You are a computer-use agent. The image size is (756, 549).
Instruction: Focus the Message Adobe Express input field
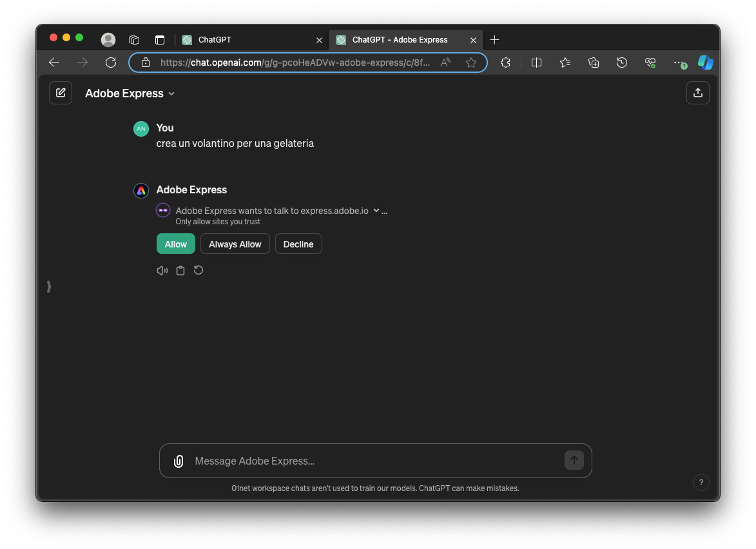point(375,461)
